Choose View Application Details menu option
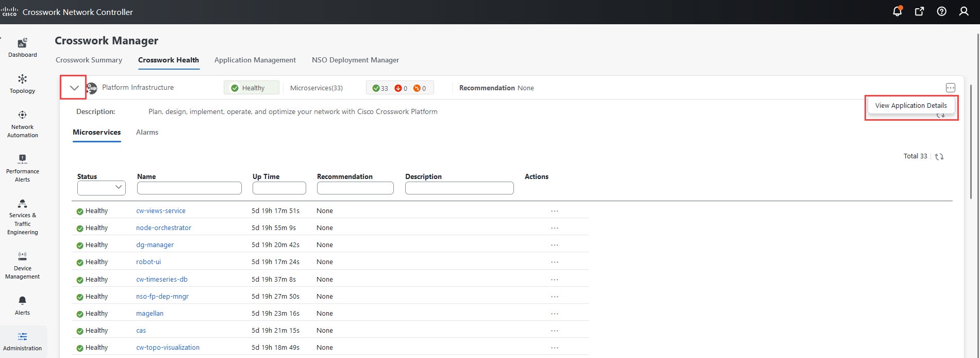This screenshot has width=980, height=358. pyautogui.click(x=911, y=106)
